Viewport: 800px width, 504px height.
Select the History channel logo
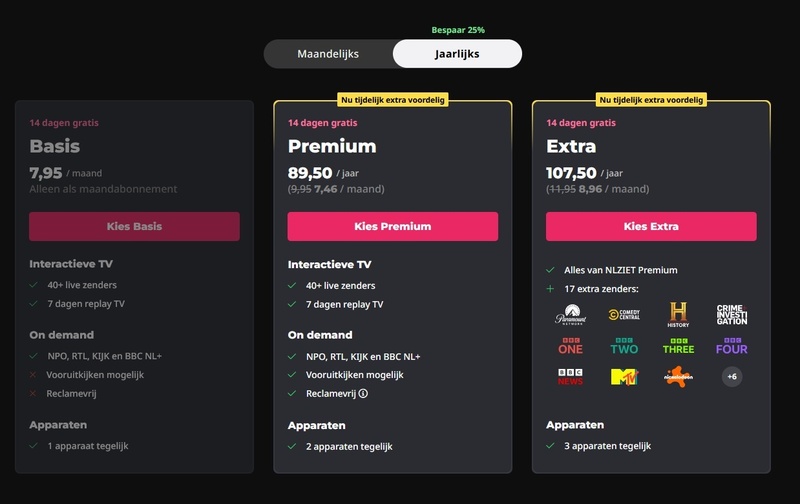[x=678, y=315]
